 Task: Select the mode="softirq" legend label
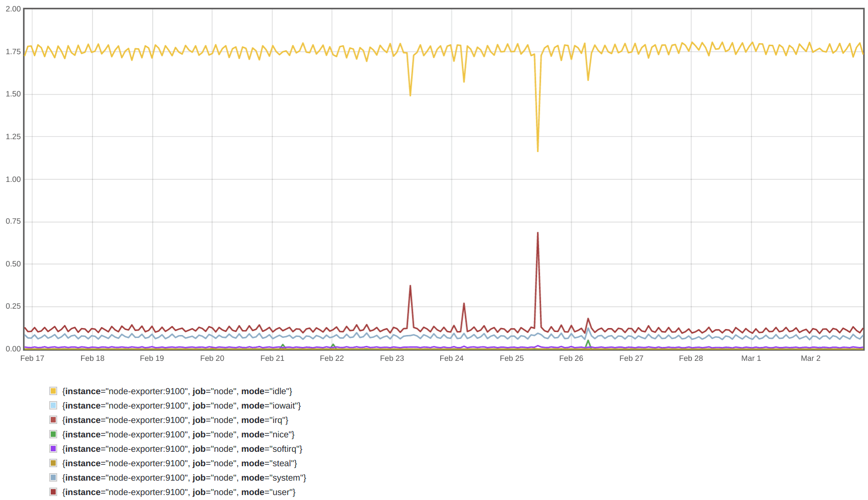tap(182, 449)
